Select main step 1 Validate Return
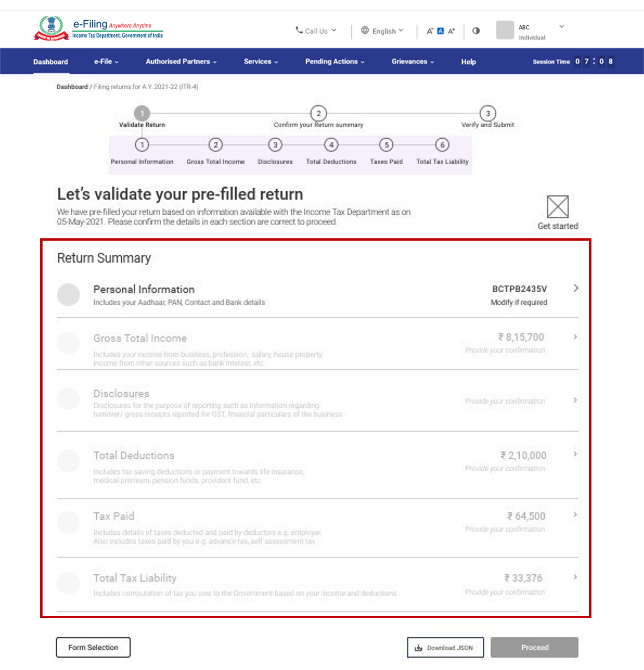Viewport: 644px width, 670px height. [142, 113]
